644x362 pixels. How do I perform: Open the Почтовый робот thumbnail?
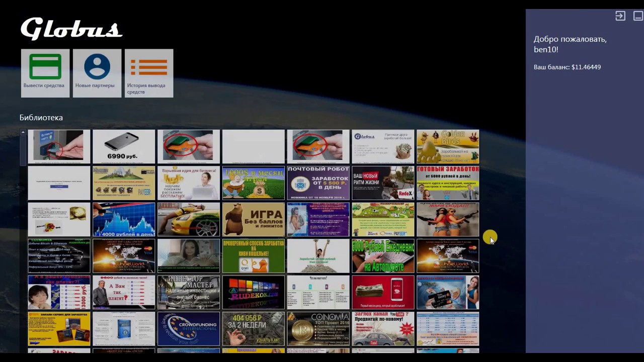coord(318,183)
